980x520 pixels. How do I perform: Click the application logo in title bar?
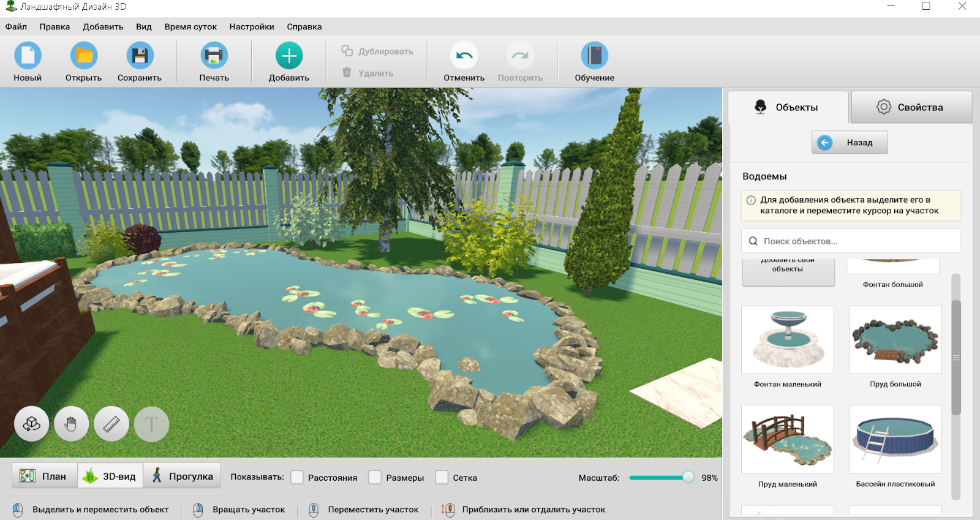[x=11, y=7]
